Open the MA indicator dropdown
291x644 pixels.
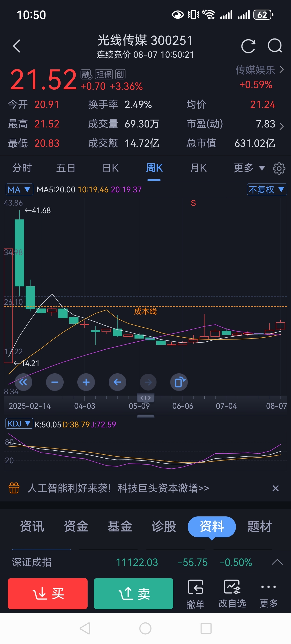tap(19, 190)
